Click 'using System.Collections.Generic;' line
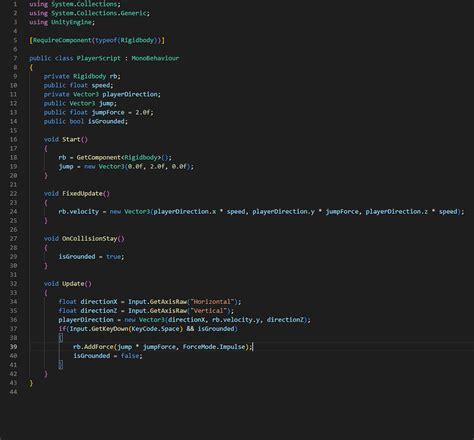The width and height of the screenshot is (474, 440). 90,13
